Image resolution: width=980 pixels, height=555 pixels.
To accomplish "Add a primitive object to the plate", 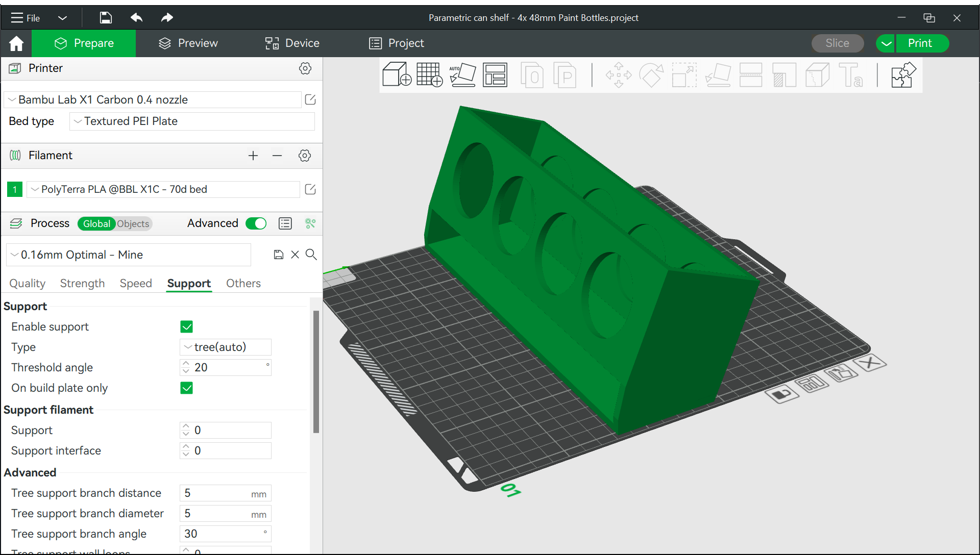I will pos(396,74).
